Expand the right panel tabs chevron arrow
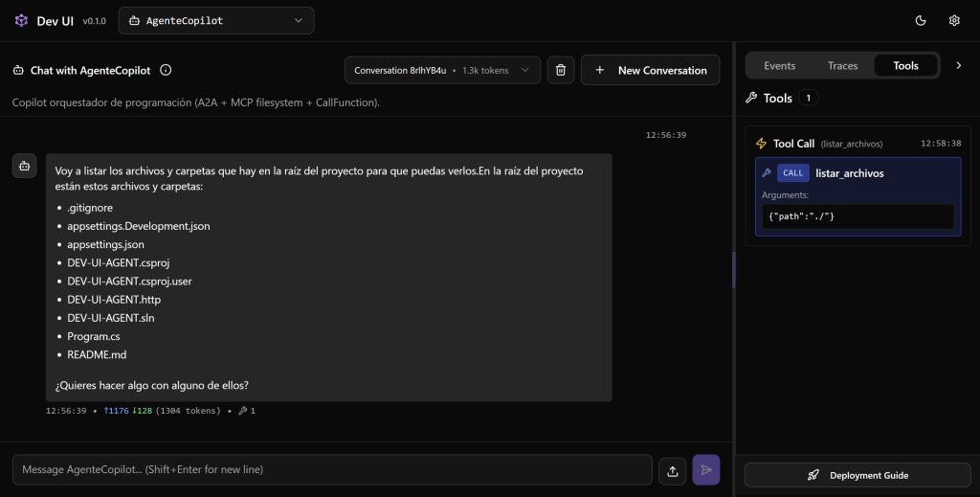 coord(959,65)
